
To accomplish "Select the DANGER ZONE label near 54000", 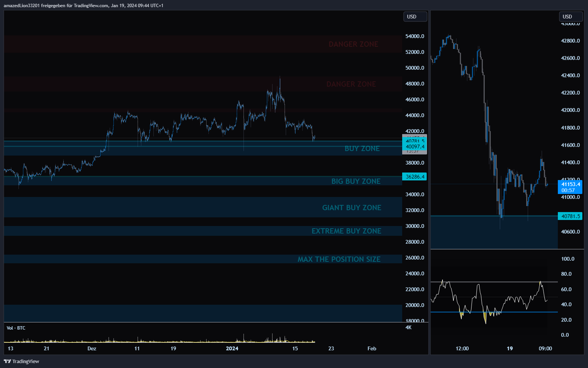I will point(353,44).
